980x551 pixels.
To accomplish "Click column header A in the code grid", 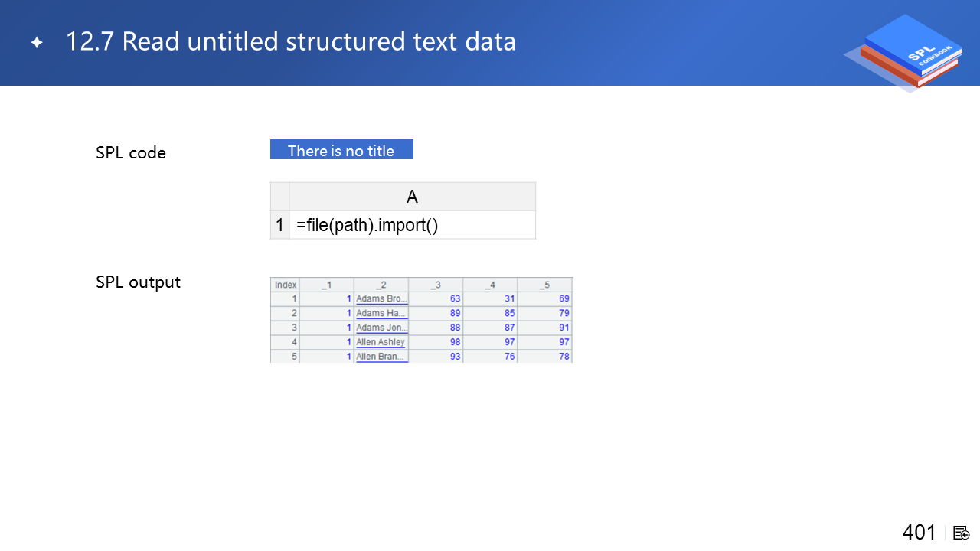I will [412, 197].
